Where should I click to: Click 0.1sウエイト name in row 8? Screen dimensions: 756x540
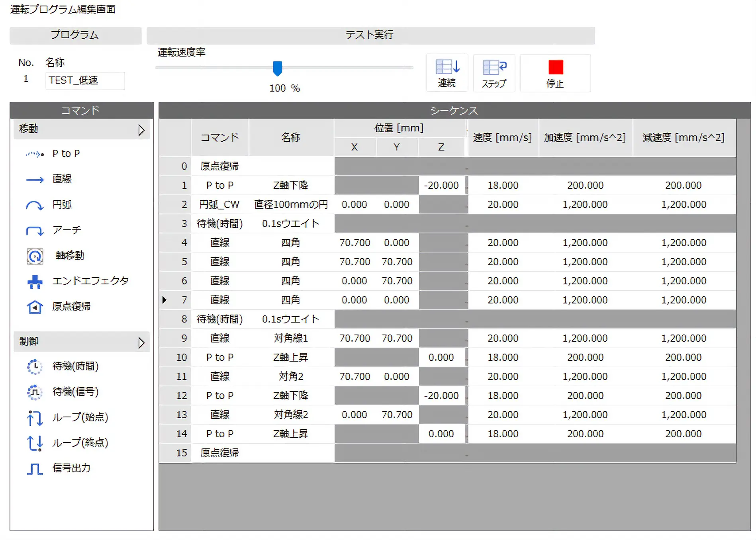coord(291,319)
